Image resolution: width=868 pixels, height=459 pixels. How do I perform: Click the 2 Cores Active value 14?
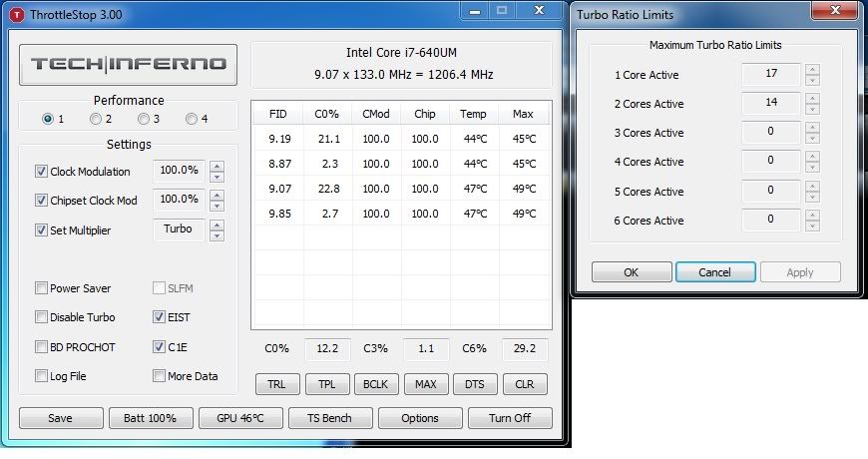point(771,103)
